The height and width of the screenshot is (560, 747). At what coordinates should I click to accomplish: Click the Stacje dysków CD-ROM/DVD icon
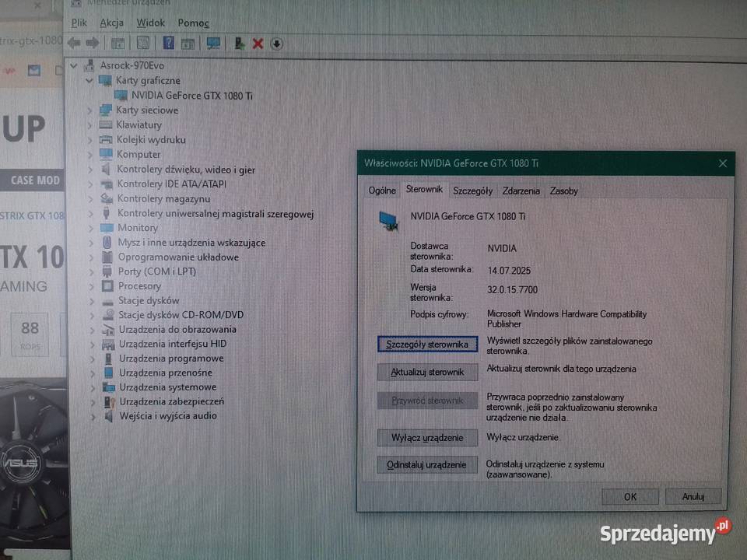[108, 315]
